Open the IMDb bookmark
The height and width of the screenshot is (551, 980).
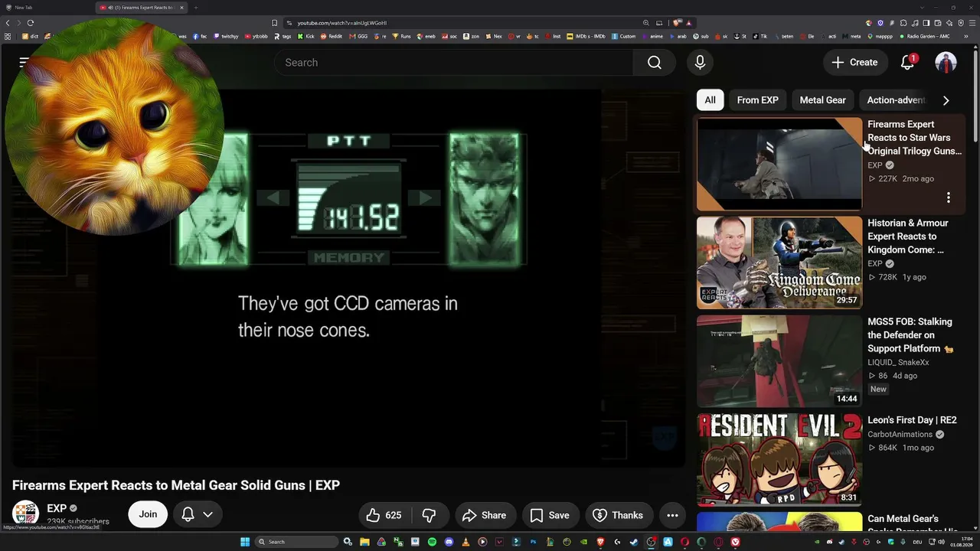coord(584,36)
